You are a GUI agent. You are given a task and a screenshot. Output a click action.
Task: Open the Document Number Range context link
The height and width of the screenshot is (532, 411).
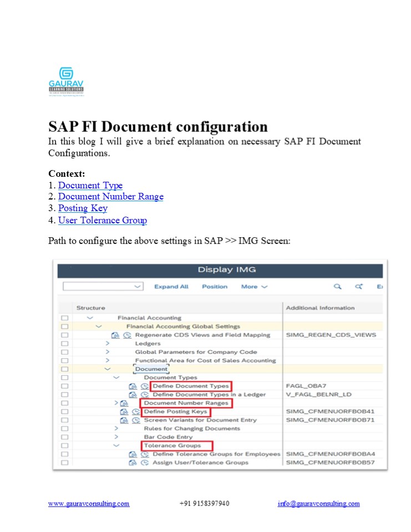click(x=111, y=196)
